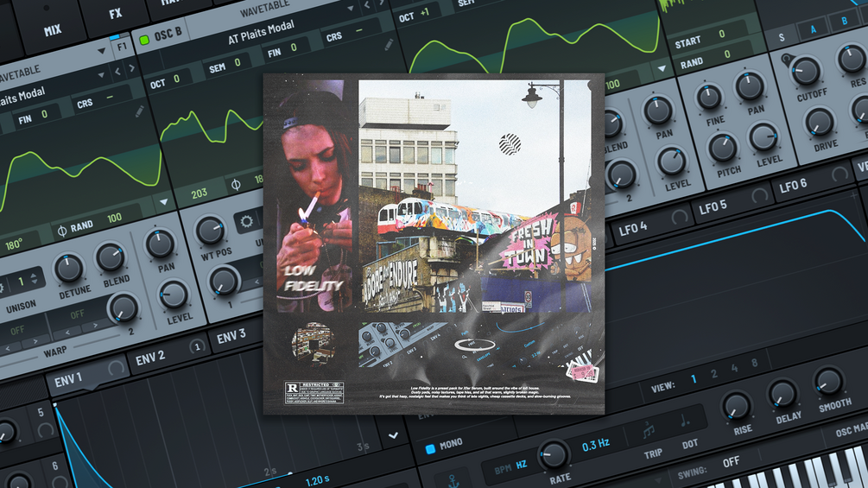
Task: Toggle the DOT dotted note icon
Action: pyautogui.click(x=684, y=420)
